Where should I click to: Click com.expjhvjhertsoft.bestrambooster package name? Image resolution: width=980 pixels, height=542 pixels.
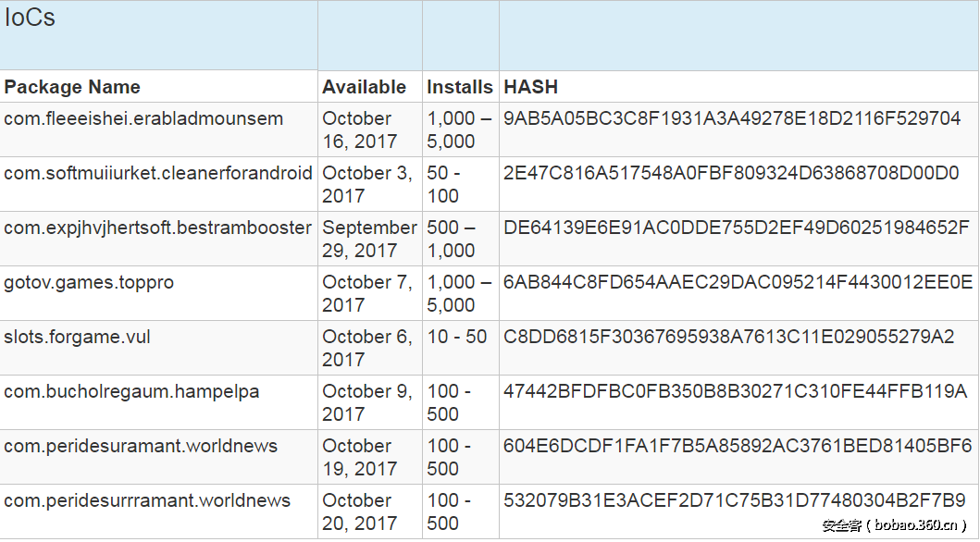(x=157, y=228)
